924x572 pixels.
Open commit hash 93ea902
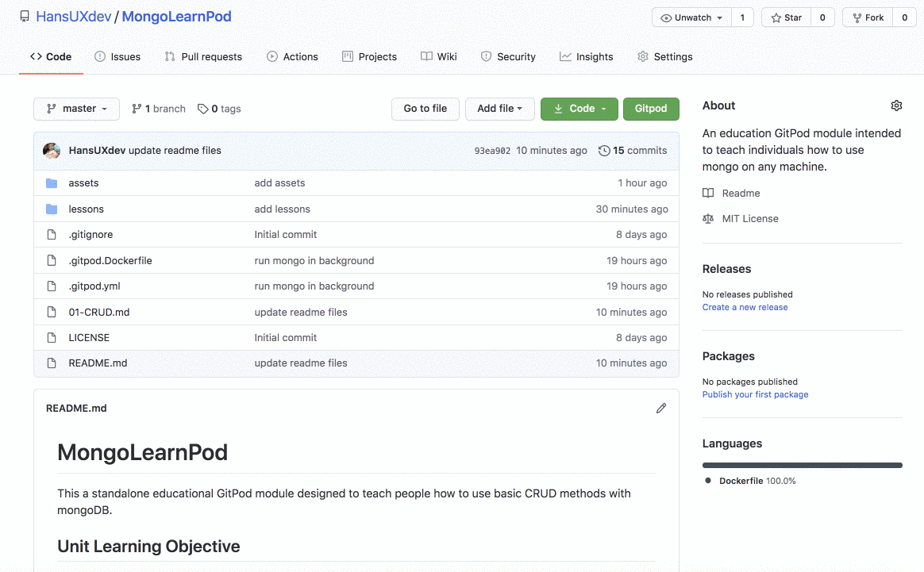click(x=492, y=151)
